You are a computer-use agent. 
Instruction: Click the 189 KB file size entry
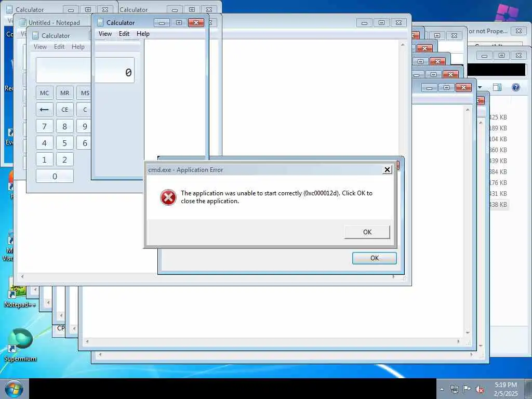tap(498, 128)
